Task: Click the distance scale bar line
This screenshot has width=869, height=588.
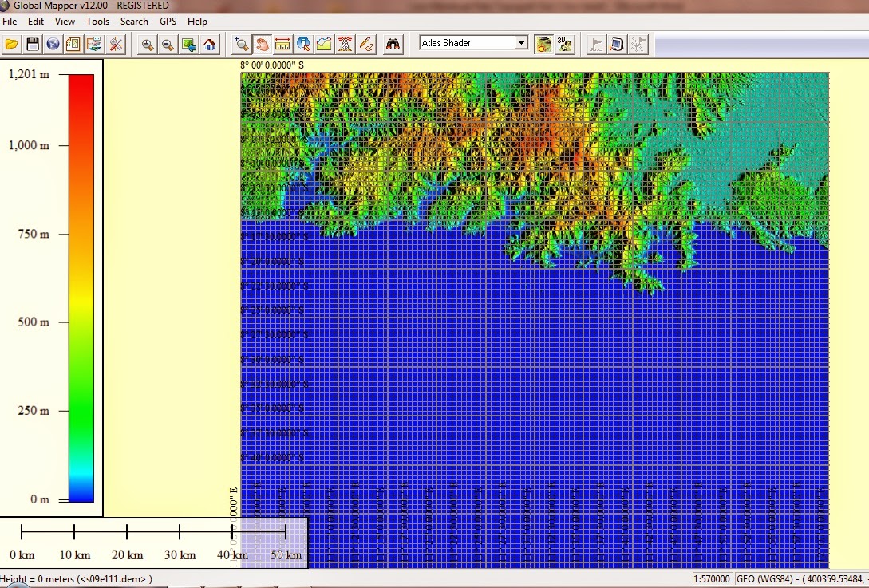Action: tap(153, 532)
